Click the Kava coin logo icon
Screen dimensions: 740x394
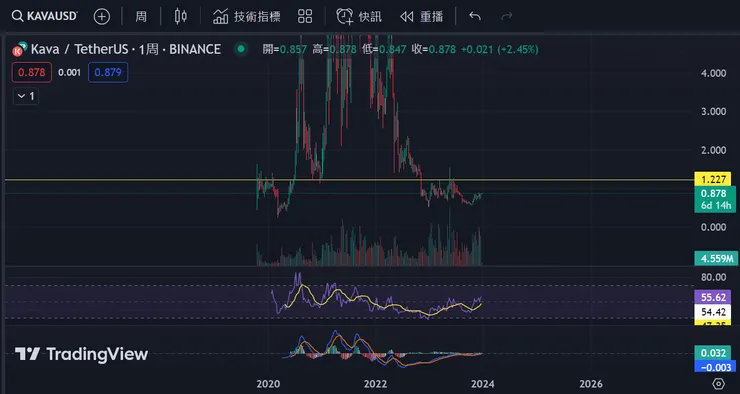click(20, 49)
